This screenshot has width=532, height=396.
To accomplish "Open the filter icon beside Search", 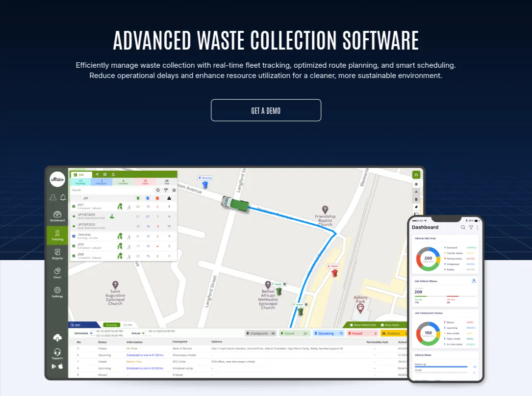I will tap(166, 190).
